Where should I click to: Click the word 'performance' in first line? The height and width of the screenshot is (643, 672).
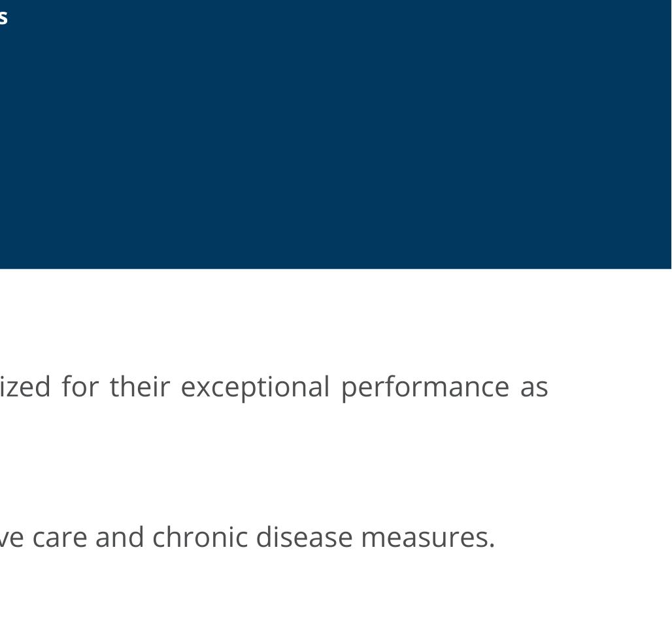click(x=425, y=387)
